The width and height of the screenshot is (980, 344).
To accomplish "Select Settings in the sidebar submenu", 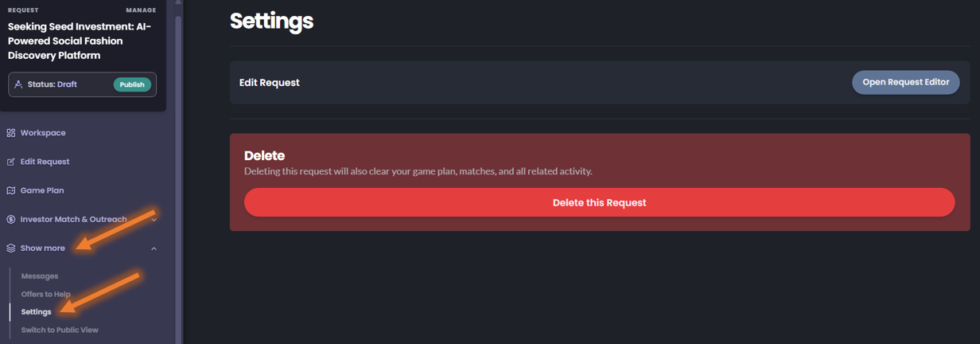I will (37, 312).
